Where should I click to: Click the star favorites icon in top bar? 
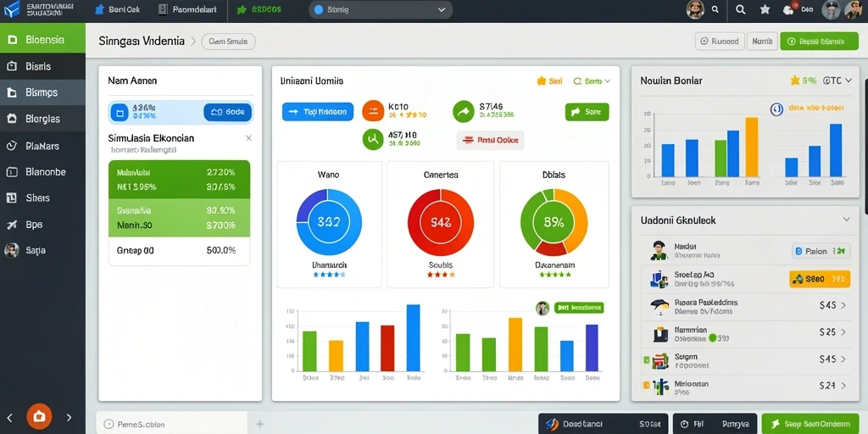[x=765, y=9]
